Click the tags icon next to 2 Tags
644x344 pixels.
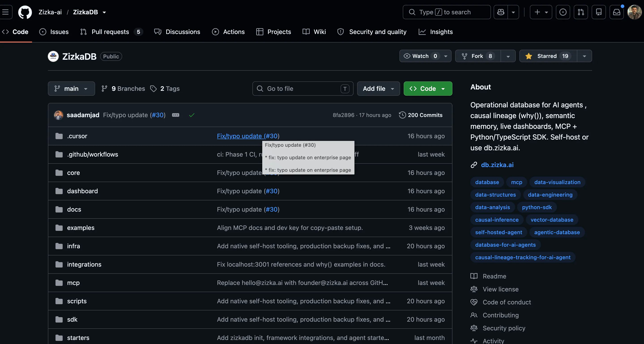pos(153,88)
